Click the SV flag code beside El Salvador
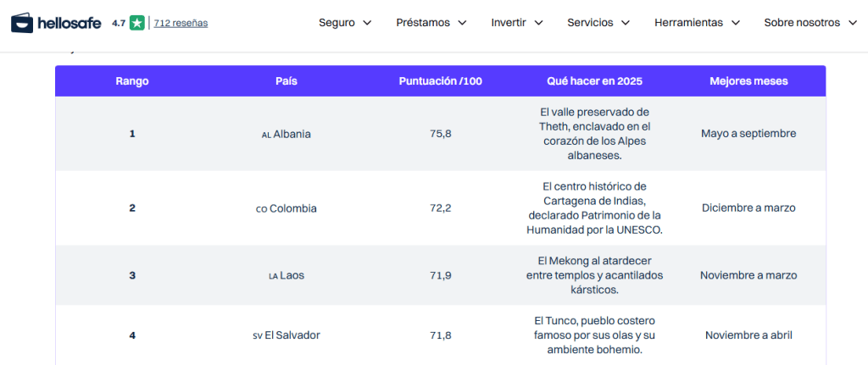 pos(258,336)
